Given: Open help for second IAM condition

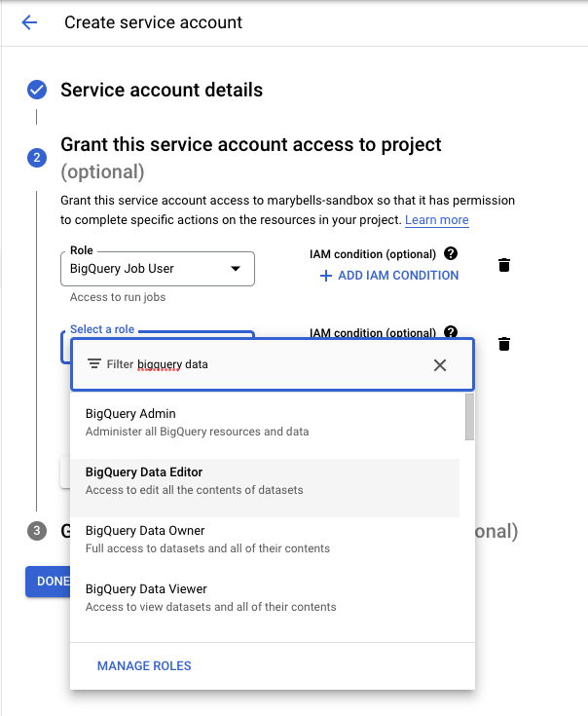Looking at the screenshot, I should 451,332.
